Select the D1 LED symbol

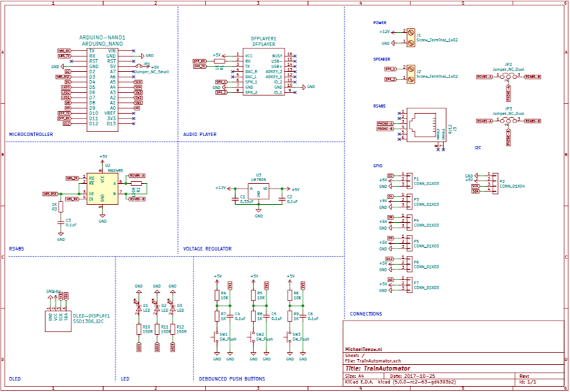tap(138, 308)
